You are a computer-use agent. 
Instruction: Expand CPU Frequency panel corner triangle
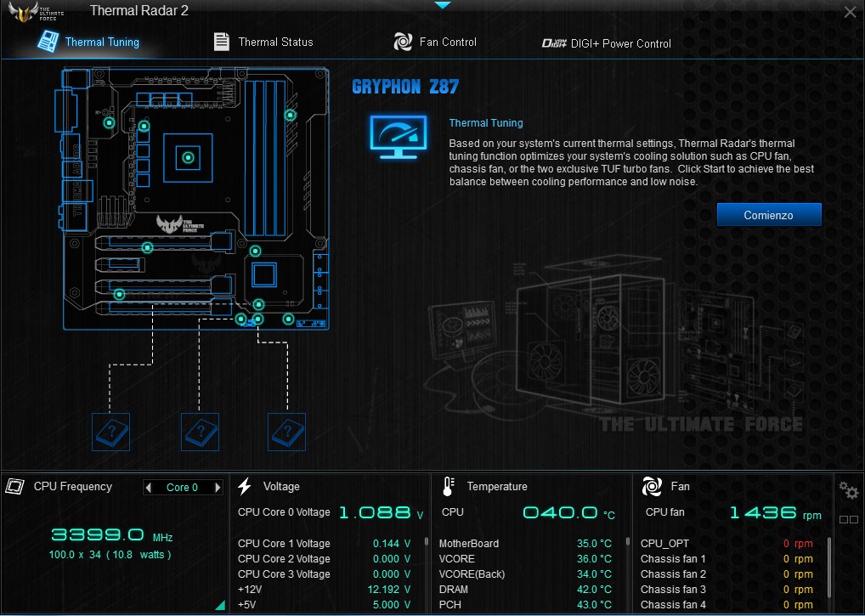(220, 606)
